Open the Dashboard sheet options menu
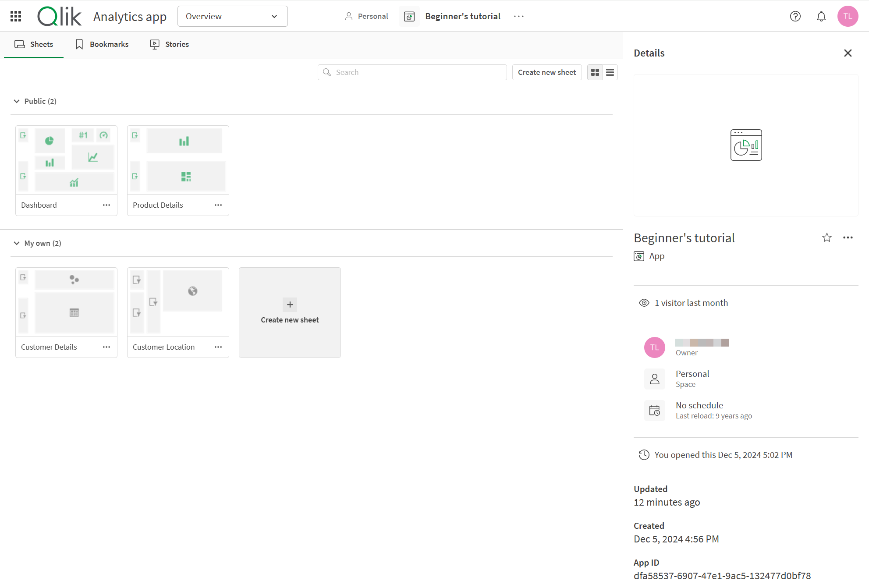 (x=106, y=204)
